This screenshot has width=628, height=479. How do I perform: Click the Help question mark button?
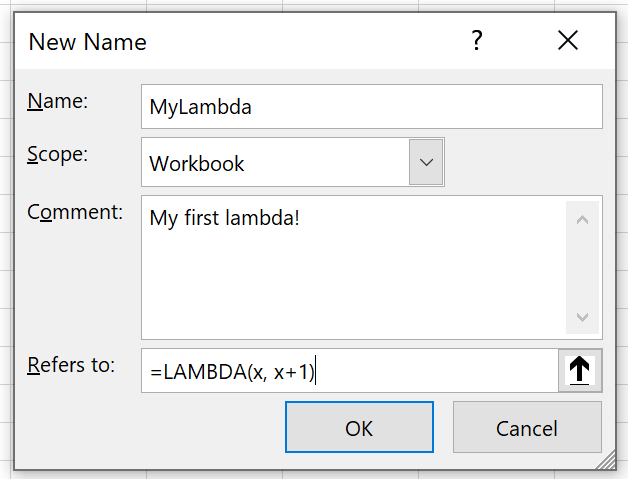[477, 41]
